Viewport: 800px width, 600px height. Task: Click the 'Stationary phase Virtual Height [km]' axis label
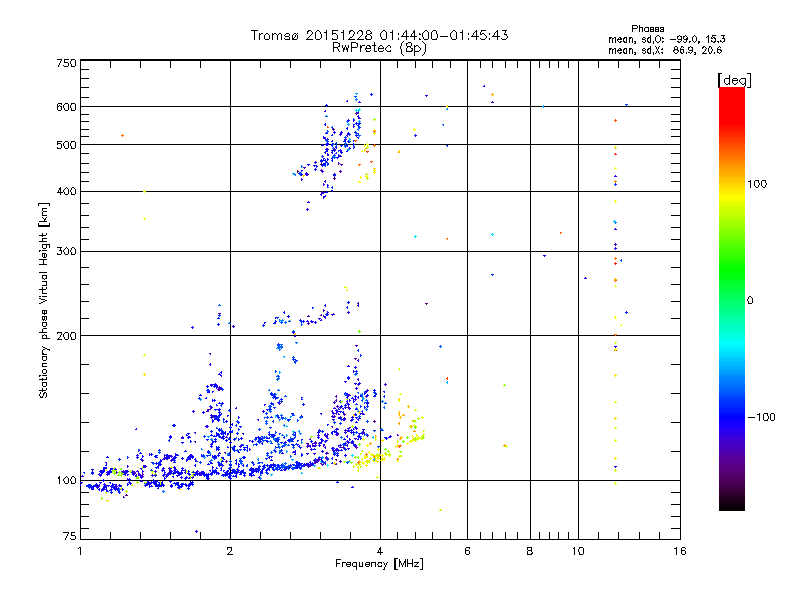pyautogui.click(x=44, y=300)
